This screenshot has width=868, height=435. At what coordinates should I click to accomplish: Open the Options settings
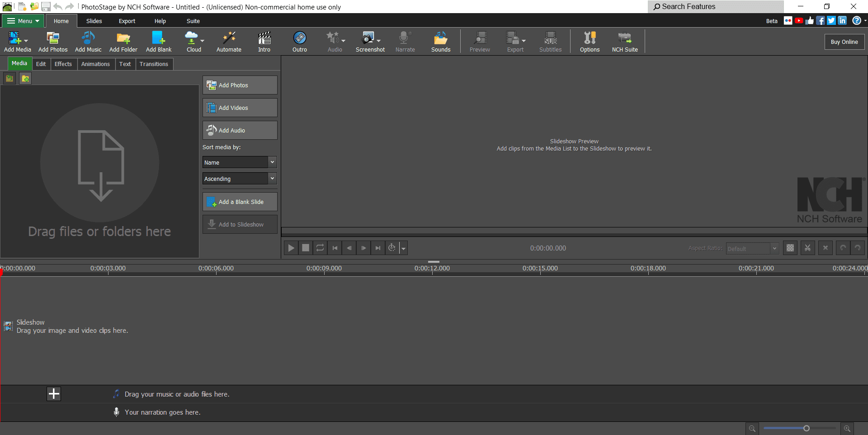(x=590, y=42)
